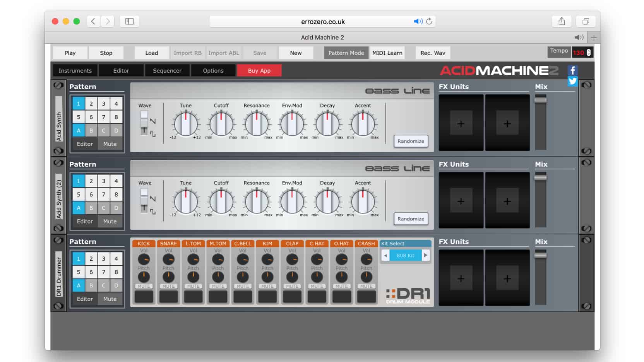
Task: Trigger the KICK drum pad
Action: coord(144,297)
